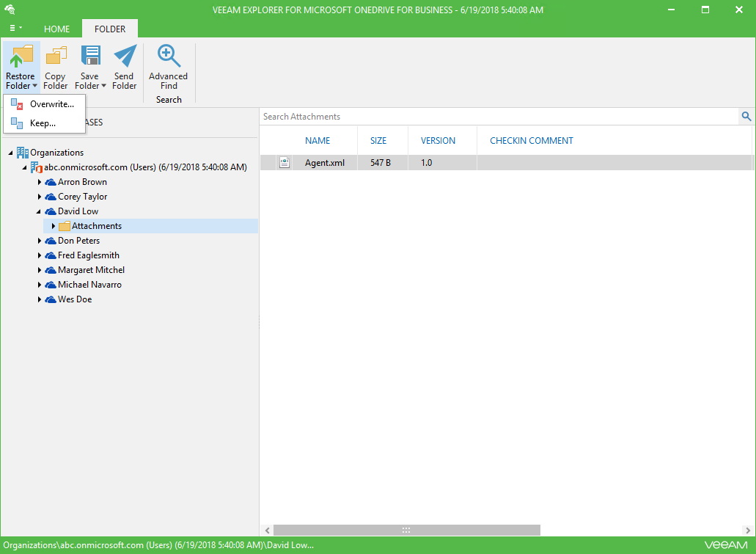Collapse the abc.onmicrosoft.com node

(x=25, y=167)
